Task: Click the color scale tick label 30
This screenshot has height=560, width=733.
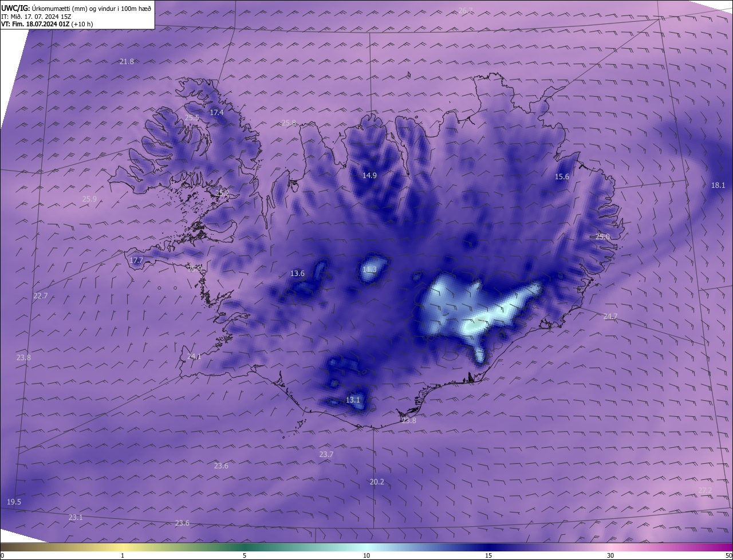Action: (x=610, y=555)
